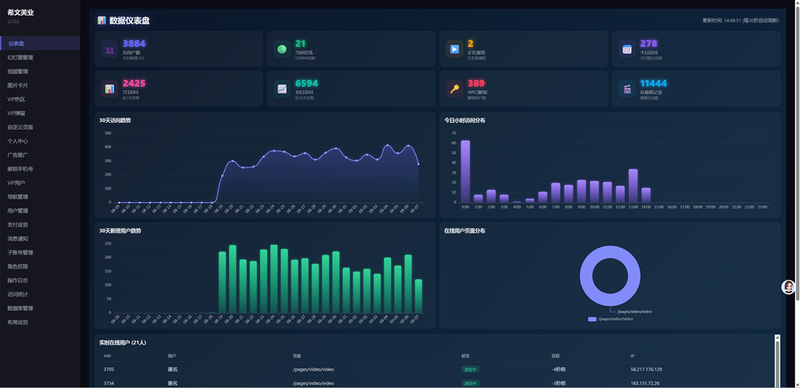Open 数据库管理 sidebar entry
The image size is (800, 388).
pos(20,308)
